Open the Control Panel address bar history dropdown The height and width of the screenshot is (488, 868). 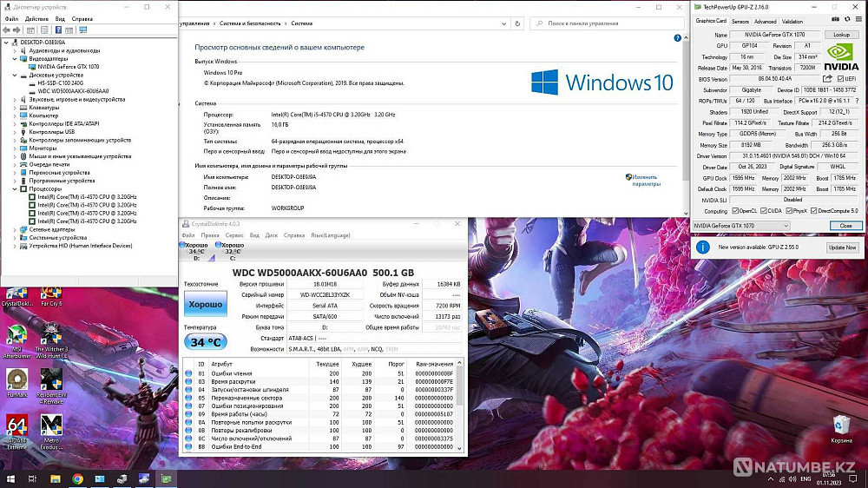pos(503,23)
